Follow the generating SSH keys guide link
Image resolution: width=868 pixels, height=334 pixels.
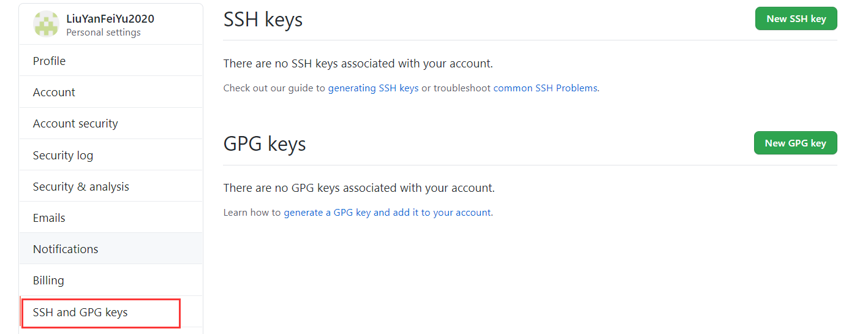[373, 88]
